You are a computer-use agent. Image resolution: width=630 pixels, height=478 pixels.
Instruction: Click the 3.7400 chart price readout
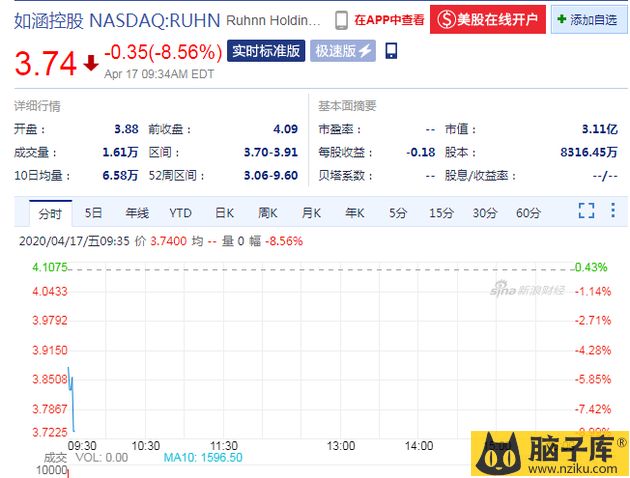pyautogui.click(x=168, y=241)
